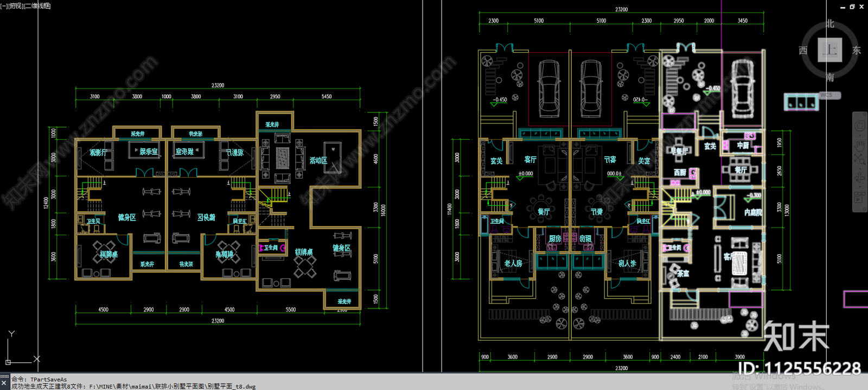Activate the Zoom Extents tool
The image size is (868, 390).
pyautogui.click(x=859, y=160)
